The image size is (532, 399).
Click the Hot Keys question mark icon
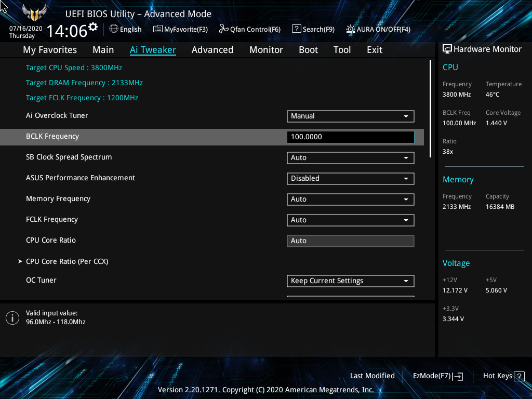(x=519, y=376)
